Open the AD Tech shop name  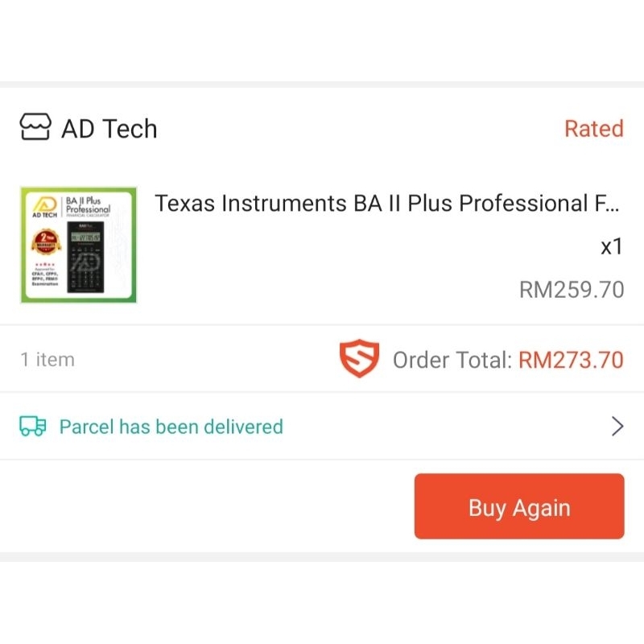click(x=109, y=129)
